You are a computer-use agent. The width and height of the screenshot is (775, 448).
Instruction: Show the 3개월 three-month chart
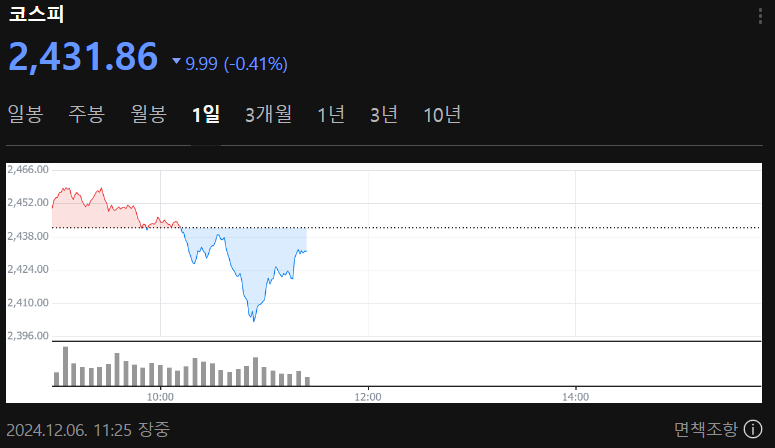tap(268, 115)
